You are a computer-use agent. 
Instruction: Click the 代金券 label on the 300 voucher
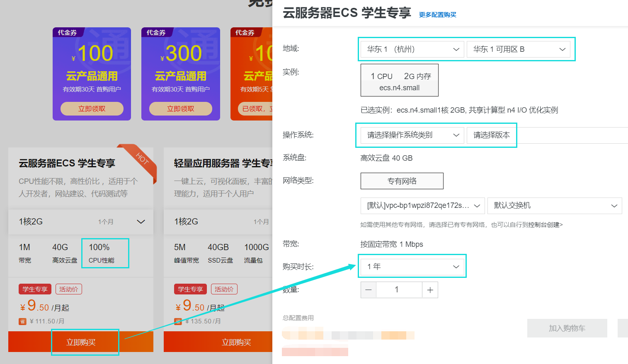[x=156, y=32]
